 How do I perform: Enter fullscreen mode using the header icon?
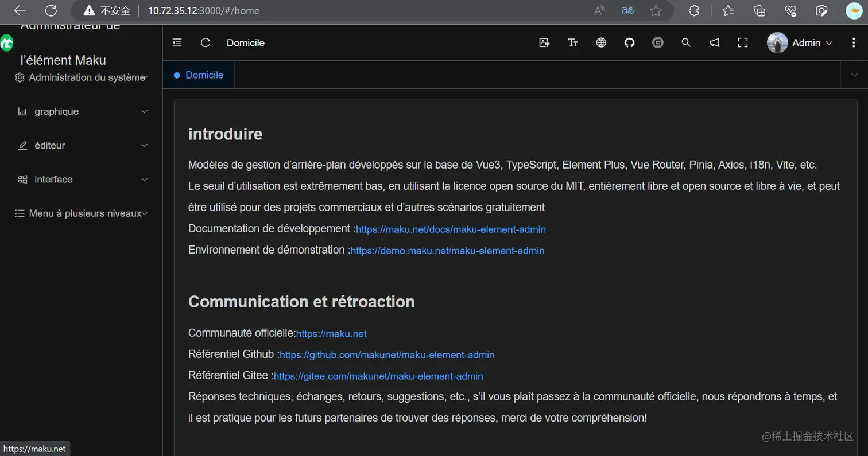coord(743,42)
